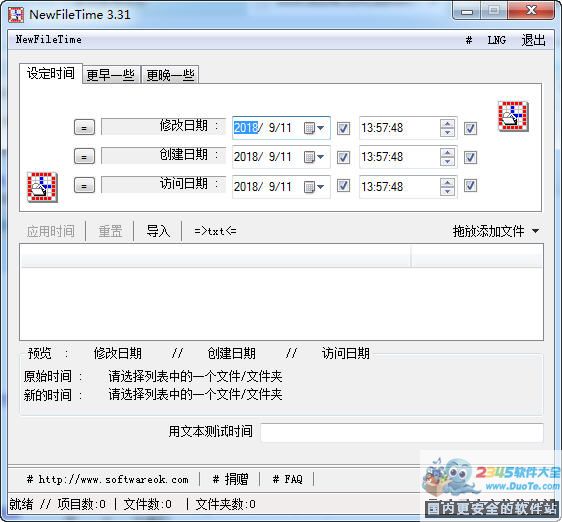Open calendar picker for 创建日期
This screenshot has height=522, width=562.
(x=314, y=157)
